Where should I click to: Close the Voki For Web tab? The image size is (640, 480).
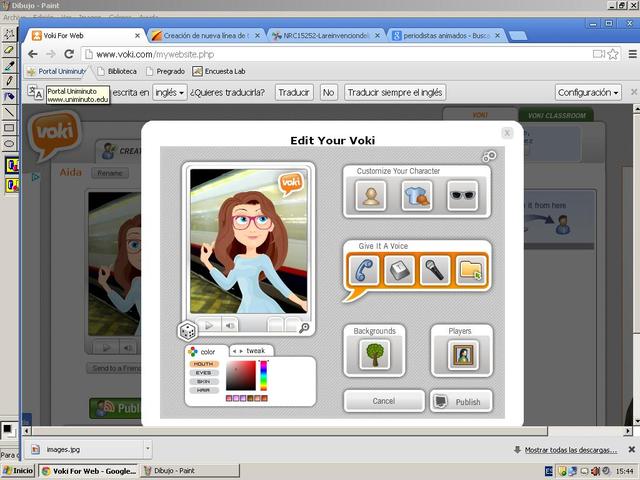pyautogui.click(x=138, y=36)
